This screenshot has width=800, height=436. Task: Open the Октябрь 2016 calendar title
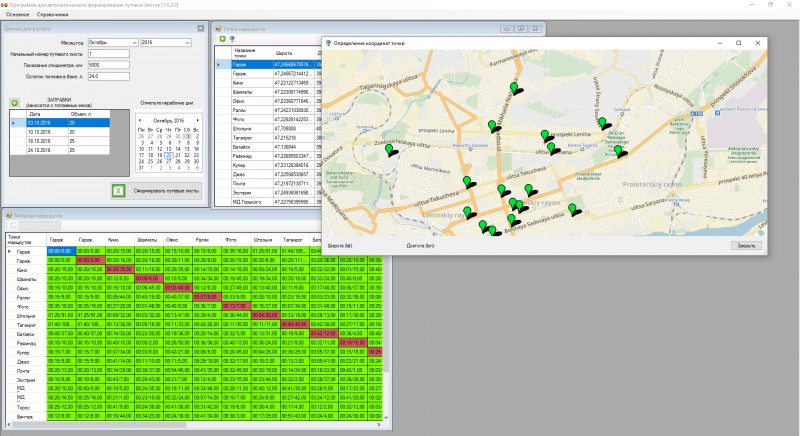coord(168,120)
